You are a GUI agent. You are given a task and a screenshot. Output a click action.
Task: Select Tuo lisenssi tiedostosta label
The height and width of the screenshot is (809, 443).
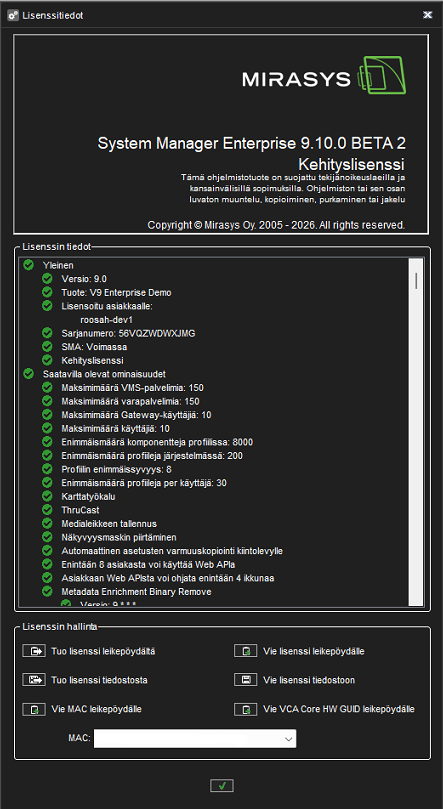click(x=100, y=680)
